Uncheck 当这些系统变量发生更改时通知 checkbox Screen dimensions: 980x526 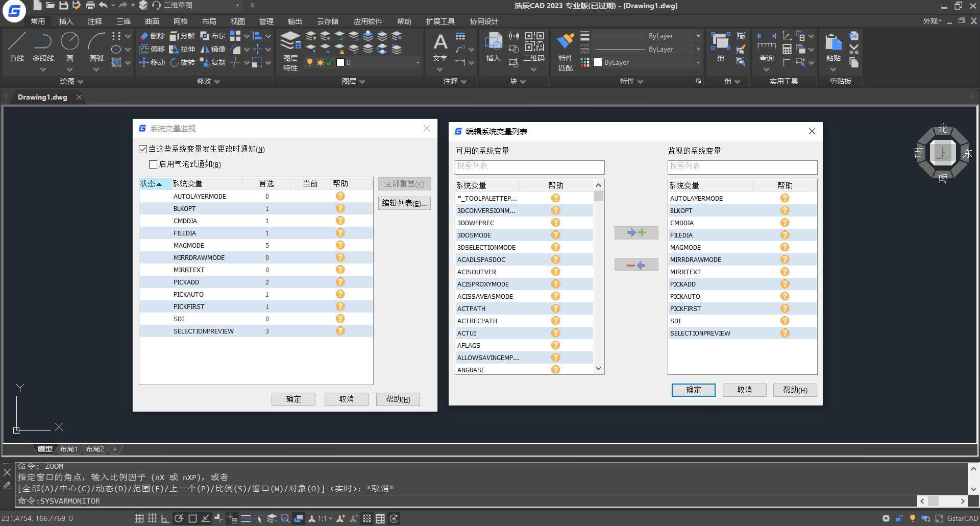143,149
